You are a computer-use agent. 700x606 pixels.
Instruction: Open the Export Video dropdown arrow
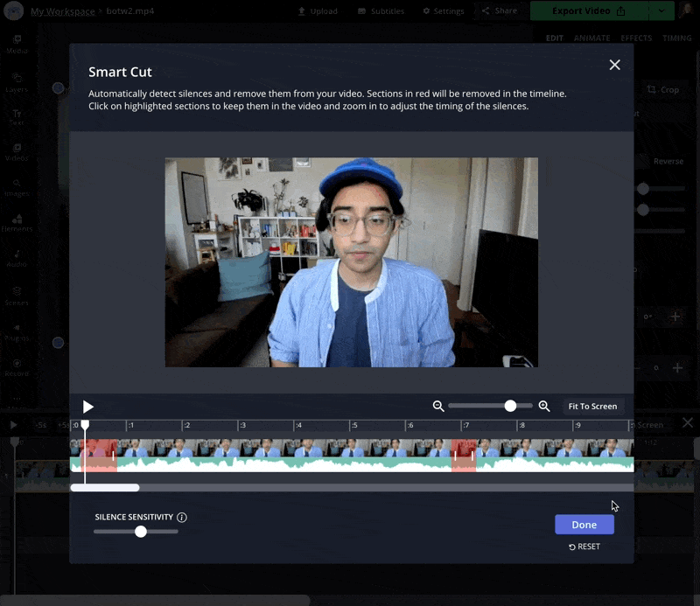[x=661, y=10]
